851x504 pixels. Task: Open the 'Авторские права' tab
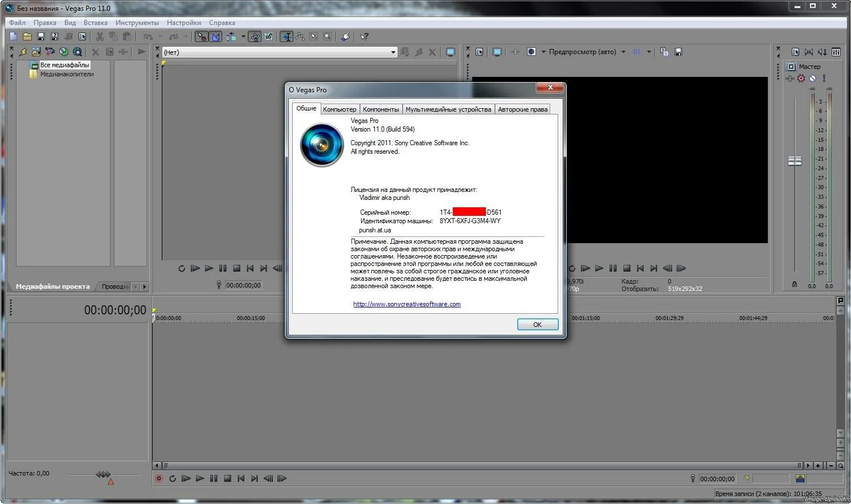click(x=522, y=109)
